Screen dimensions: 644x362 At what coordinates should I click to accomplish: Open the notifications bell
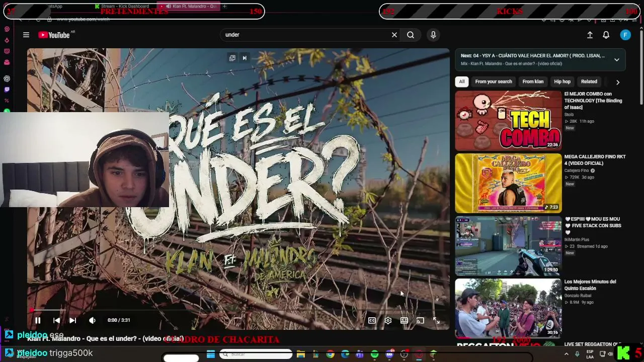click(x=606, y=35)
